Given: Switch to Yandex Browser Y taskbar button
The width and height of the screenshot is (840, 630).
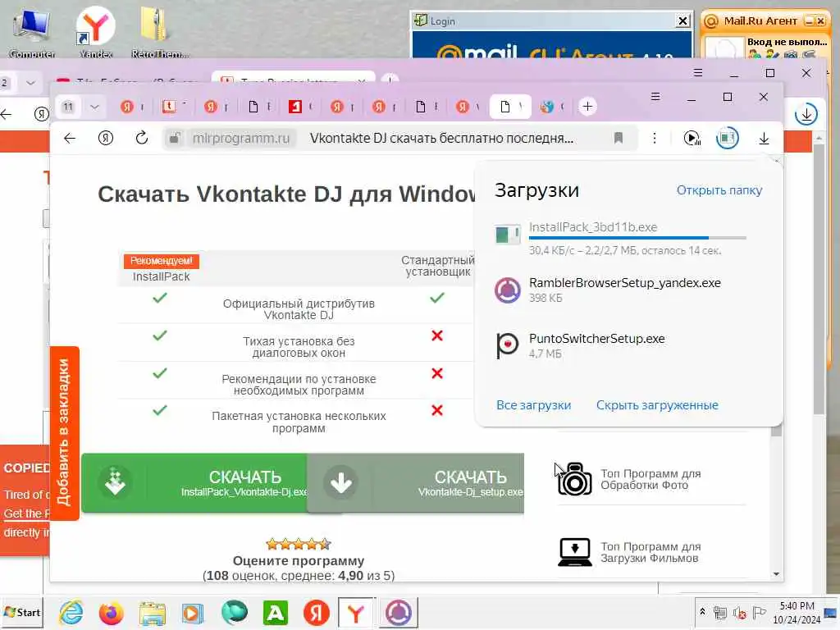Looking at the screenshot, I should (357, 612).
